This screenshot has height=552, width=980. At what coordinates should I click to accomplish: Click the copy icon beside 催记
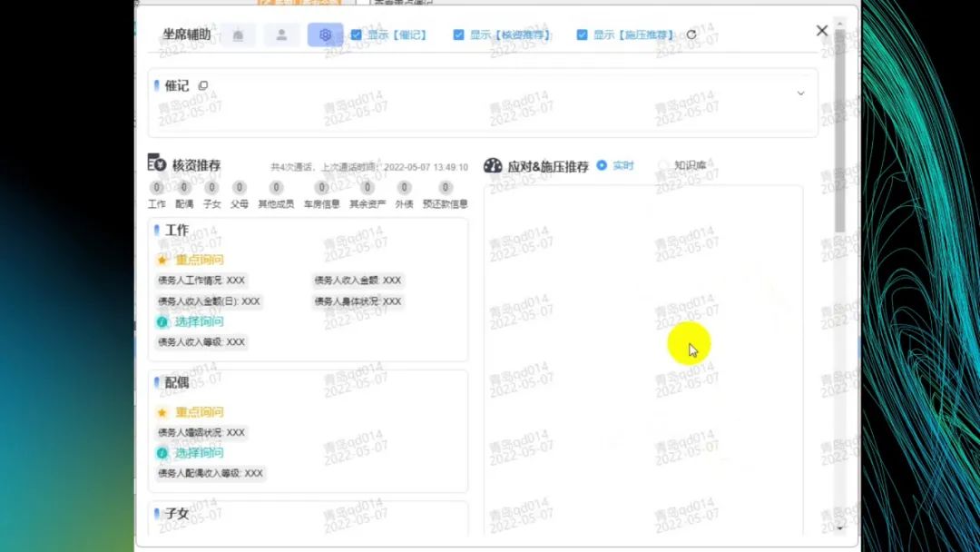click(203, 86)
